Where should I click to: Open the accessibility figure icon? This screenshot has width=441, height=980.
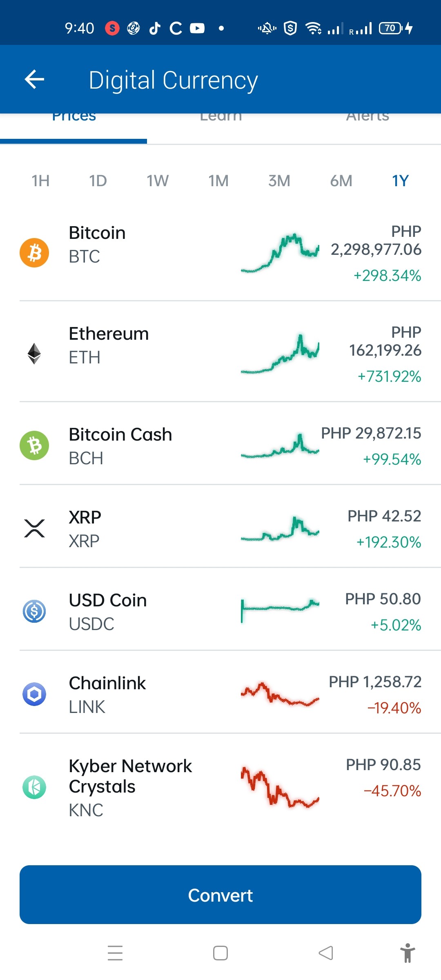tap(408, 953)
